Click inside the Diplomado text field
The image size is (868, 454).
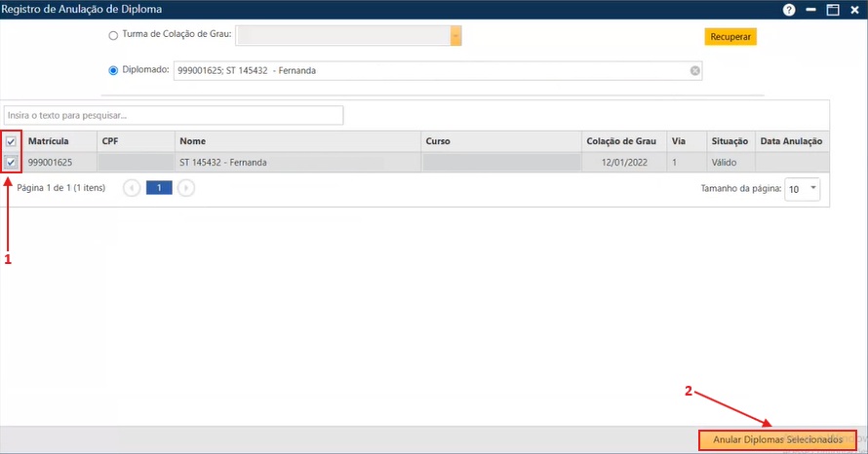point(429,71)
